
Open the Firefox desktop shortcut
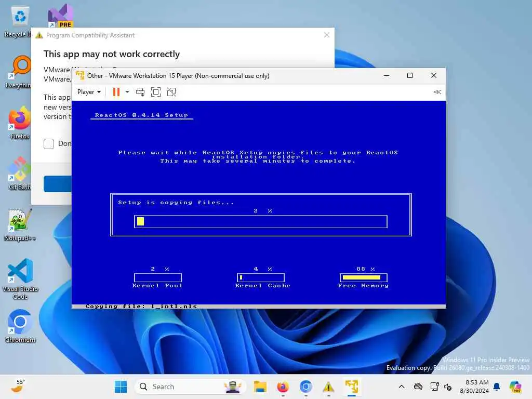click(19, 123)
